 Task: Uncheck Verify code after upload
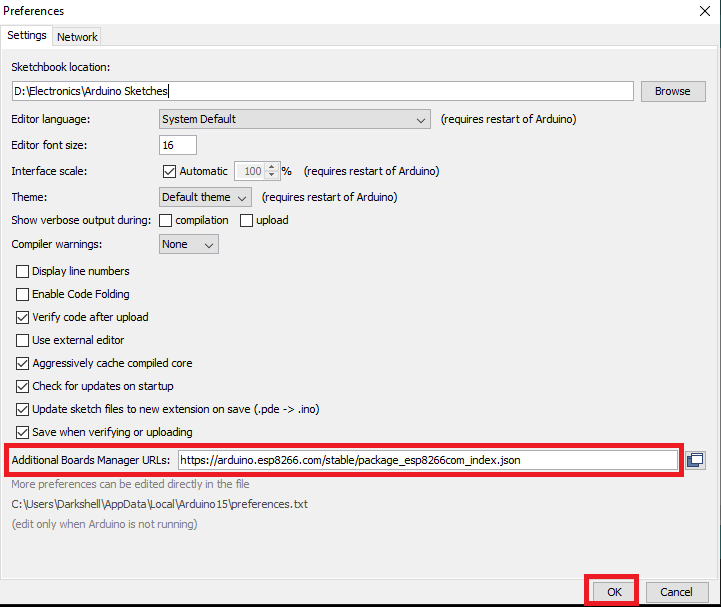23,317
